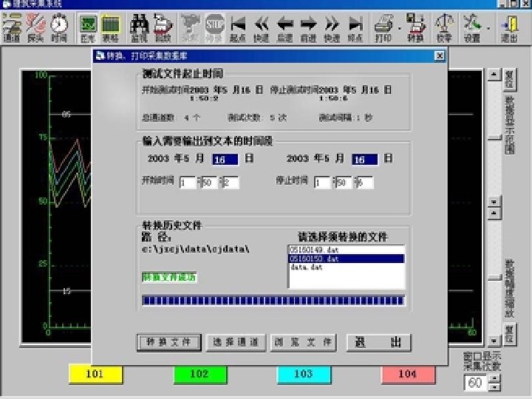Jump to end point 终点 icon
This screenshot has height=399, width=532.
(355, 28)
